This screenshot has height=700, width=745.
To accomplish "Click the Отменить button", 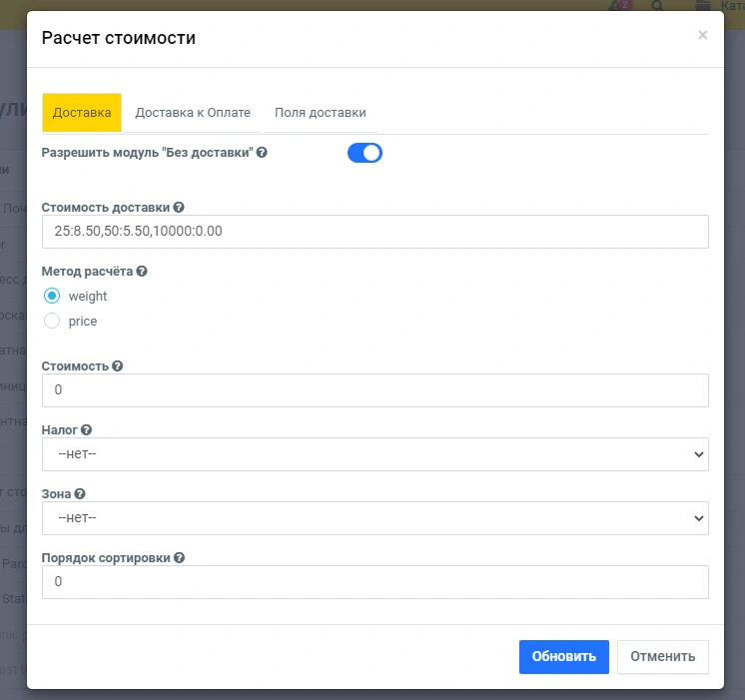I will click(x=663, y=656).
